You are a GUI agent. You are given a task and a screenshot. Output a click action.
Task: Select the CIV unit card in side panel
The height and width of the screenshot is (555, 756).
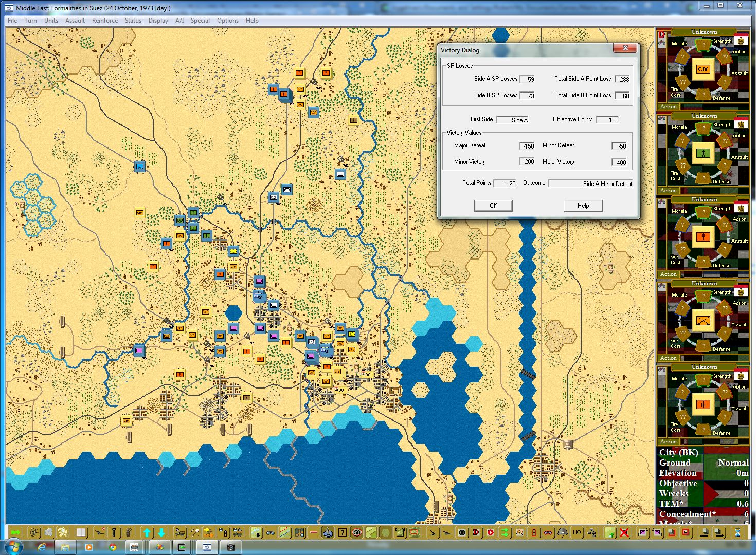pyautogui.click(x=703, y=69)
